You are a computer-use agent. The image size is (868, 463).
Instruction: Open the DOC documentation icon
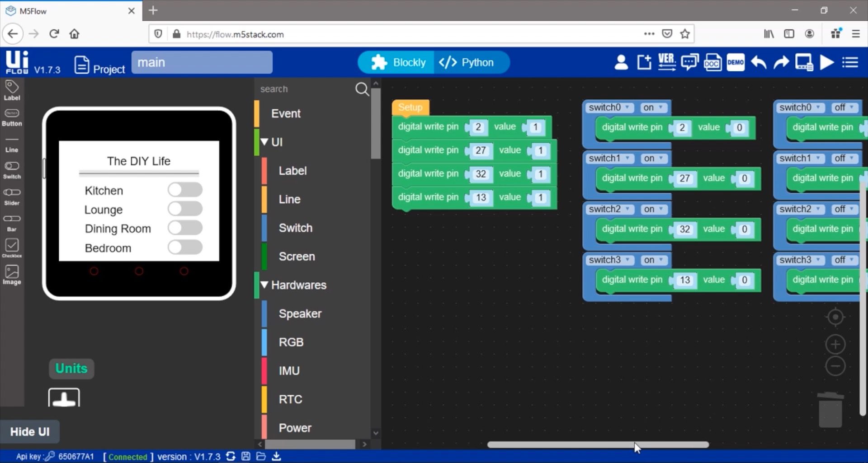712,62
